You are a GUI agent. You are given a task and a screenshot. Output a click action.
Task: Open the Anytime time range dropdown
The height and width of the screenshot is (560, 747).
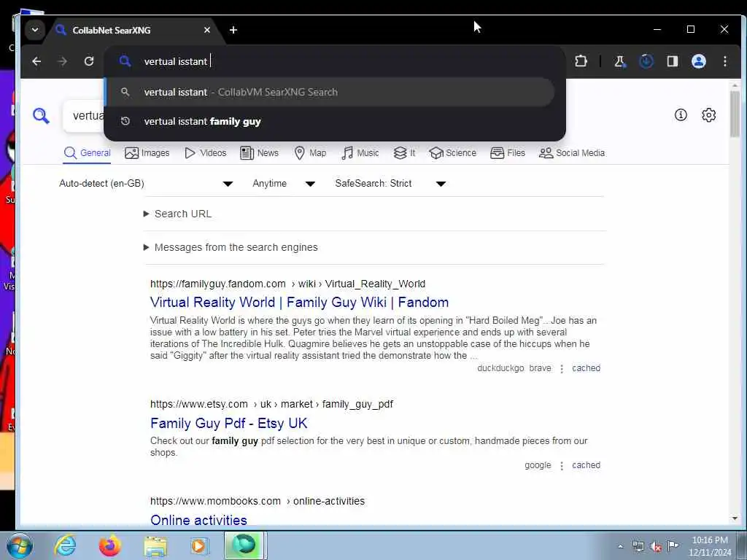[284, 183]
